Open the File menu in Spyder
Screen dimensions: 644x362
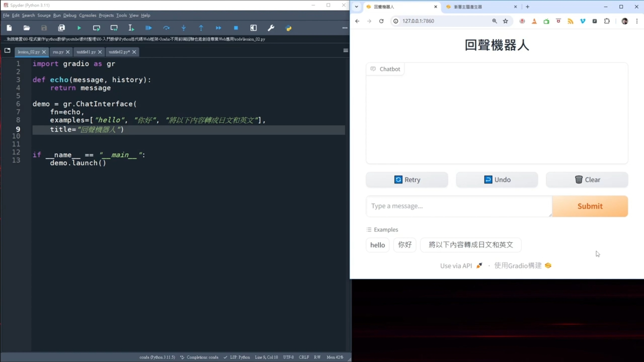[x=6, y=15]
